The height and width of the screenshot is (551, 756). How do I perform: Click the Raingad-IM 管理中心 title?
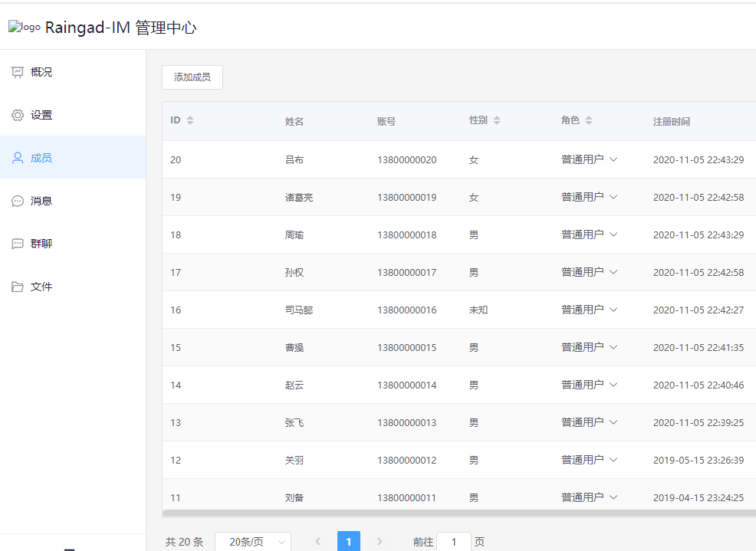120,28
